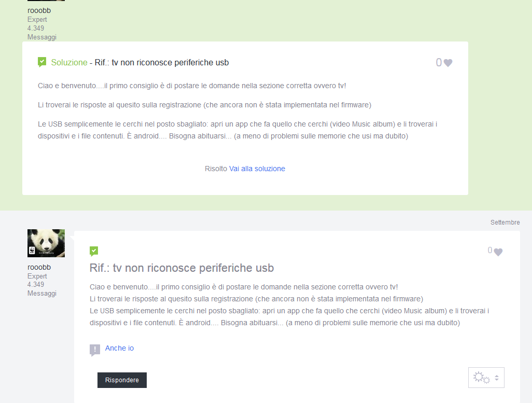The width and height of the screenshot is (532, 403).
Task: Click the exclamation bubble icon next to Anche io
Action: tap(94, 350)
